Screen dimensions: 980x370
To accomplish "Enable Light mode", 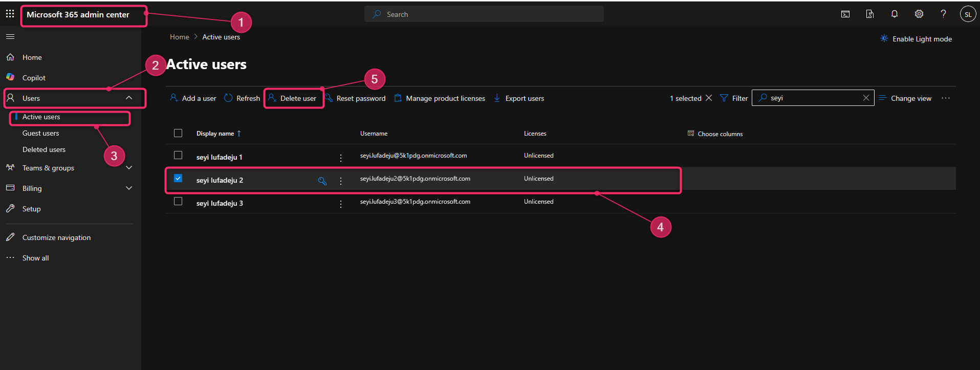I will click(x=916, y=39).
